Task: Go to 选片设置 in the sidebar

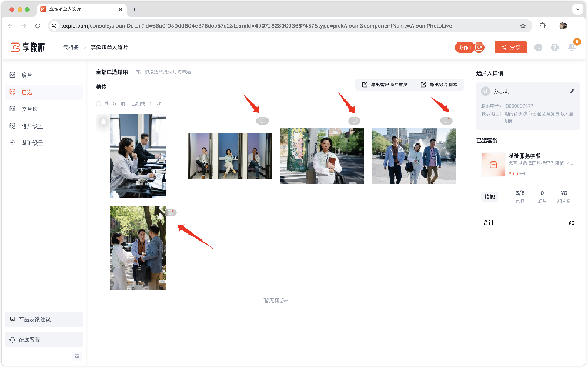Action: 32,126
